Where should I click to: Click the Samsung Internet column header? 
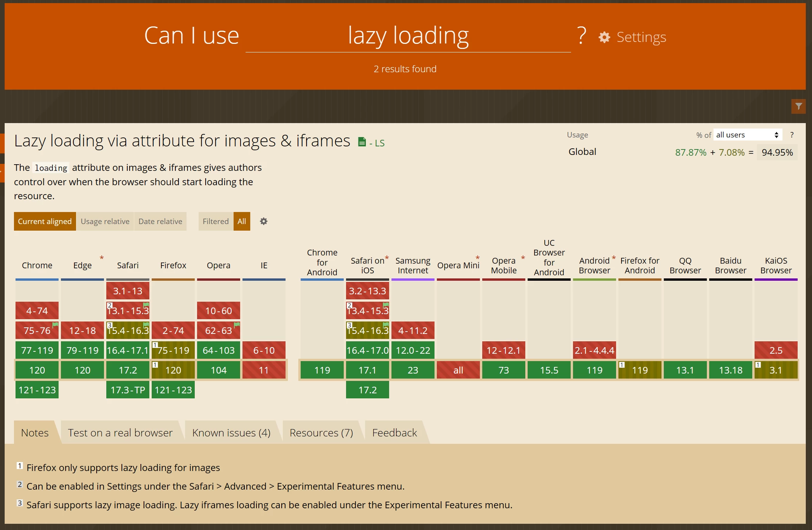tap(413, 266)
